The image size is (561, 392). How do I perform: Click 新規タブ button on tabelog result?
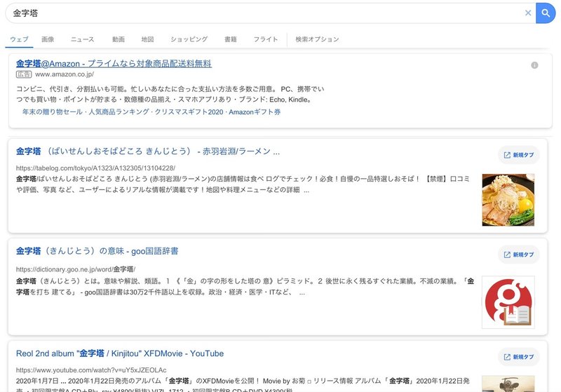pyautogui.click(x=519, y=155)
